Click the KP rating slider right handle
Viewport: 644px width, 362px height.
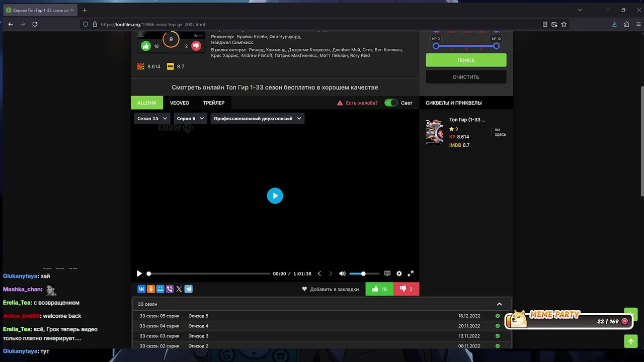pos(496,46)
